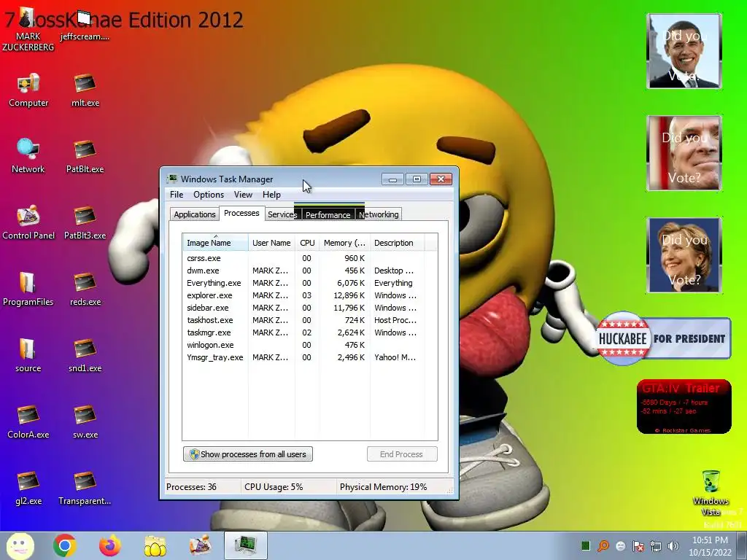Click the Huckabee For President gadget
The width and height of the screenshot is (747, 560).
pos(663,338)
